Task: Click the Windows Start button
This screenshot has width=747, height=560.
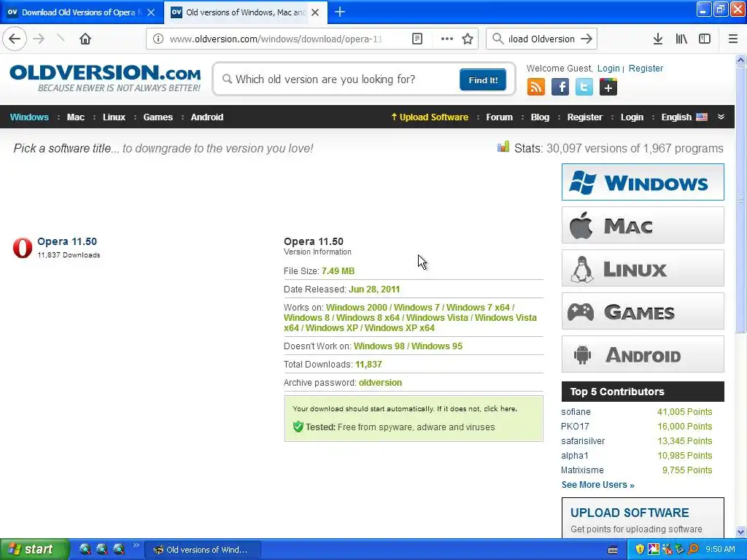Action: point(34,550)
